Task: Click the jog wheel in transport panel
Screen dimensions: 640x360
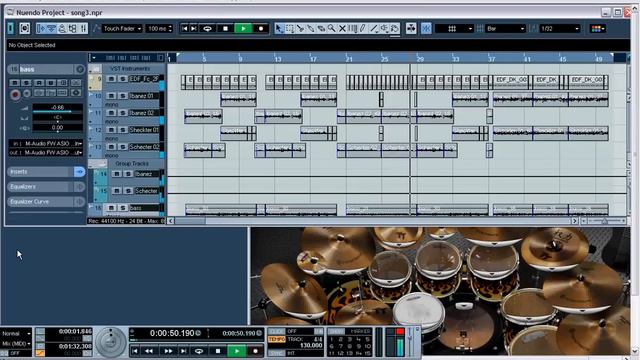Action: coord(111,343)
